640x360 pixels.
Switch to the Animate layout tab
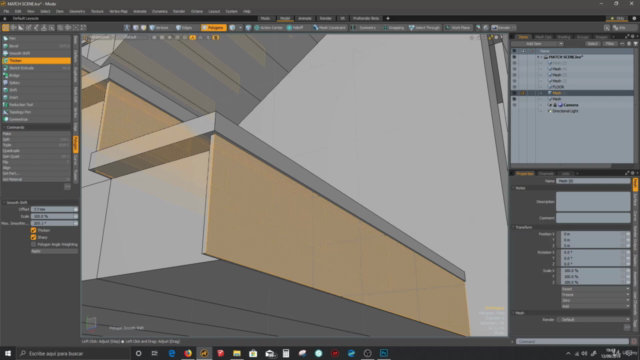pyautogui.click(x=304, y=18)
